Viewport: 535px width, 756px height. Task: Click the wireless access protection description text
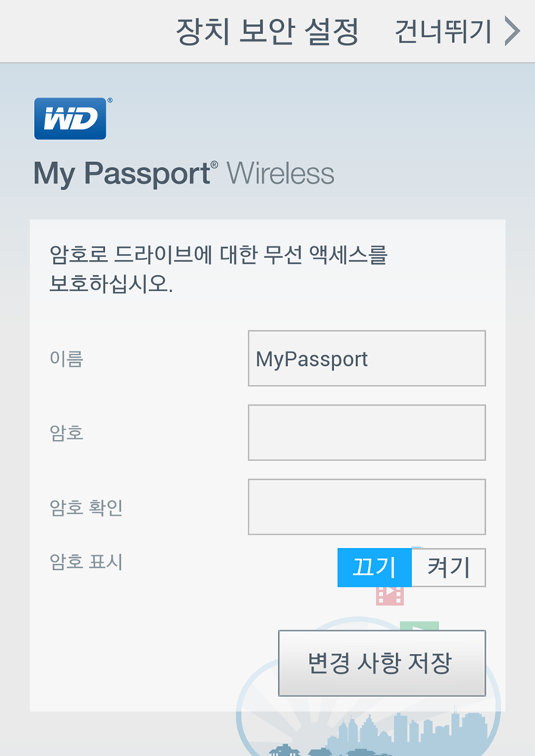(218, 269)
